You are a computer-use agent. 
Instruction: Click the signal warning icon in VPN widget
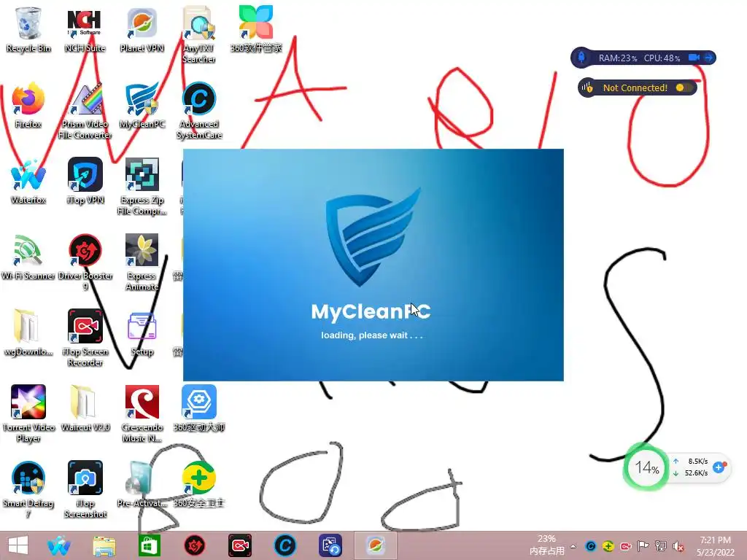[x=587, y=87]
